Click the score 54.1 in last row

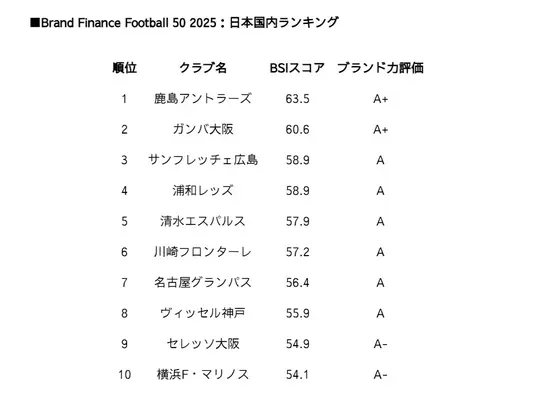[297, 375]
